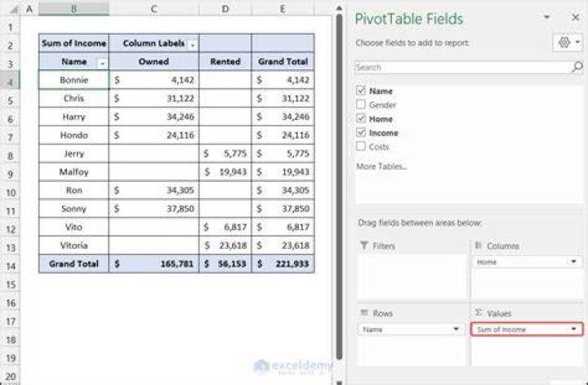Select the Chris name cell
588x385 pixels.
click(73, 98)
